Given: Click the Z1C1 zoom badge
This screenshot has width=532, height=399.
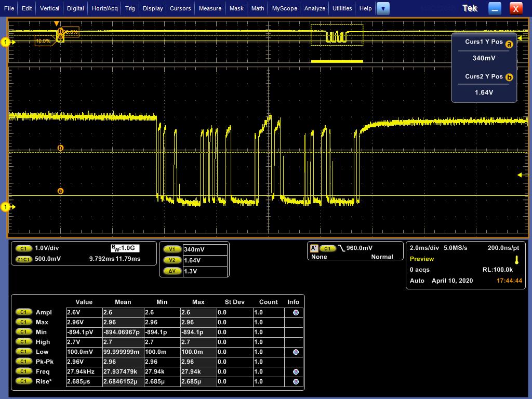Looking at the screenshot, I should pyautogui.click(x=24, y=259).
